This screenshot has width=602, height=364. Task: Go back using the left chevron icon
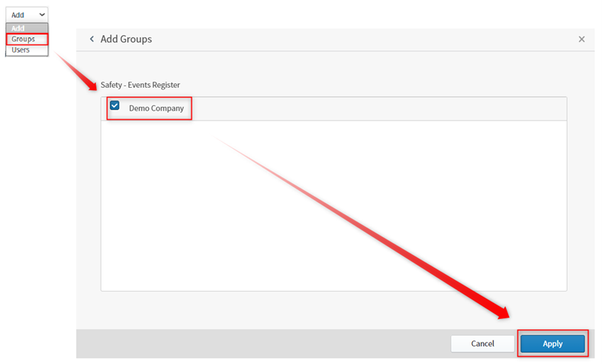[x=92, y=39]
